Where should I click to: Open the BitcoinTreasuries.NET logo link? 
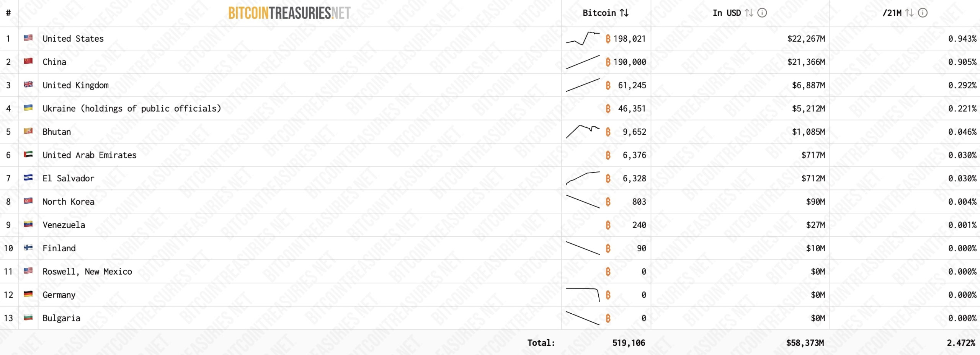(x=289, y=13)
